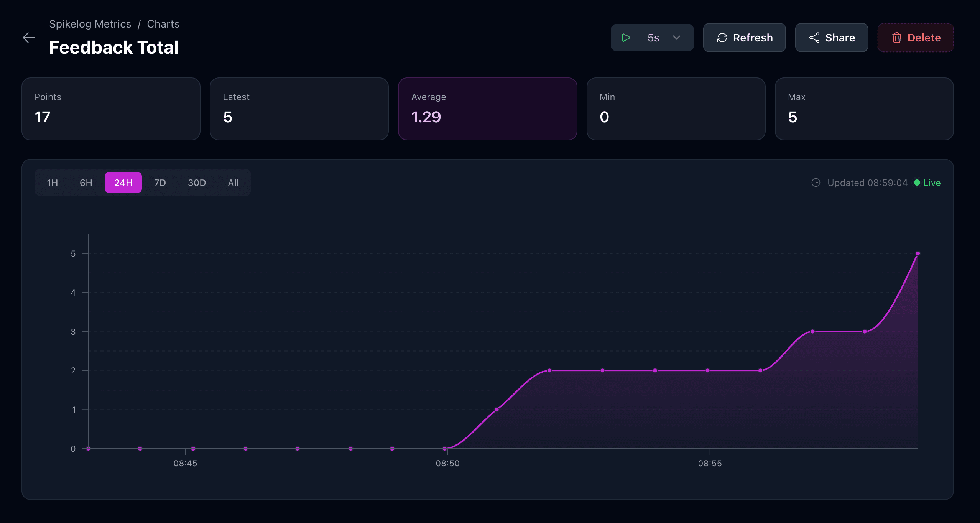Image resolution: width=980 pixels, height=523 pixels.
Task: Select the Min stat card
Action: click(x=676, y=109)
